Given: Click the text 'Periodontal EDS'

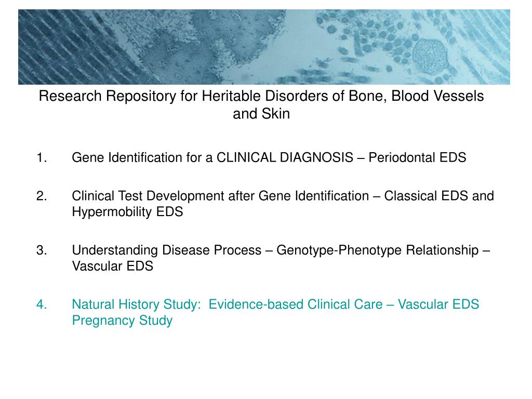Looking at the screenshot, I should (417, 158).
